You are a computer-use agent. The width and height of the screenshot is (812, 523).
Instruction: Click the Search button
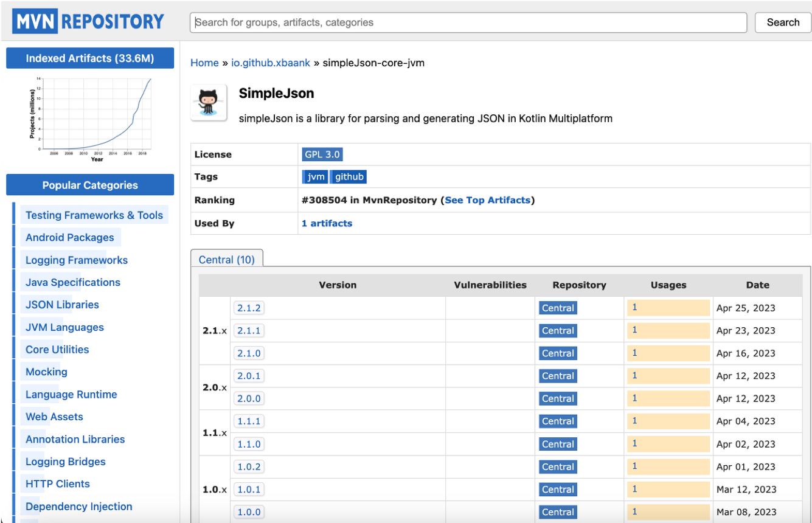pos(783,23)
